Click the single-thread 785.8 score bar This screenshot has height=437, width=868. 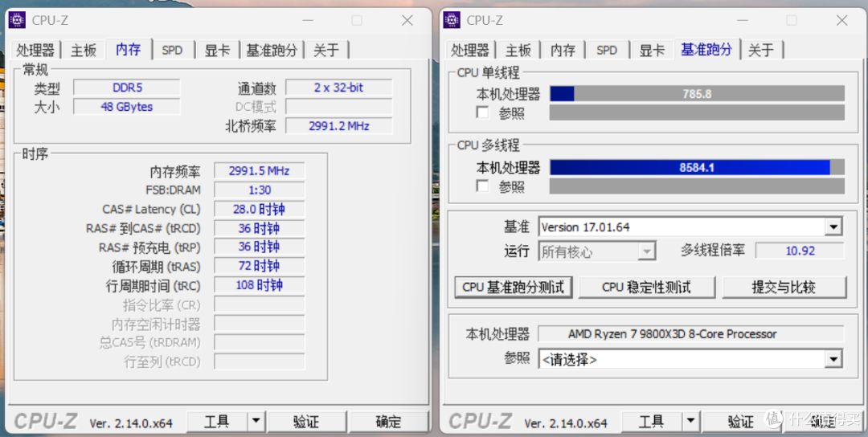697,93
